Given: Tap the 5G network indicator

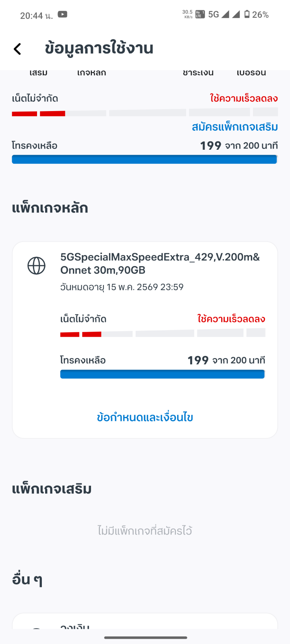Looking at the screenshot, I should pos(213,14).
